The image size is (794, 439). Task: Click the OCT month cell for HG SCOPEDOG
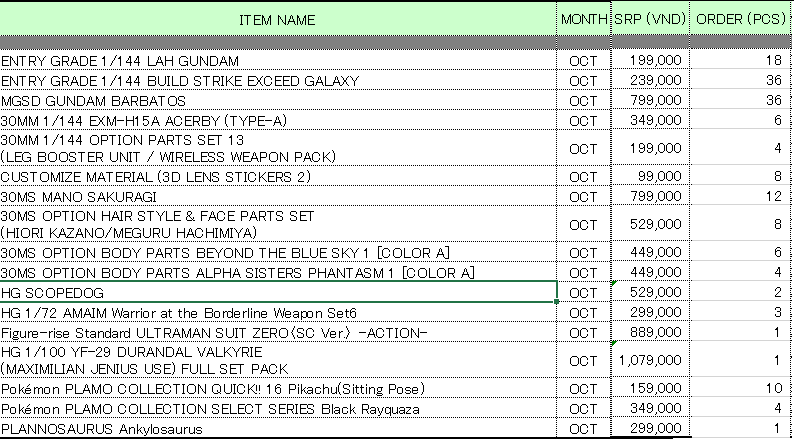pos(583,292)
